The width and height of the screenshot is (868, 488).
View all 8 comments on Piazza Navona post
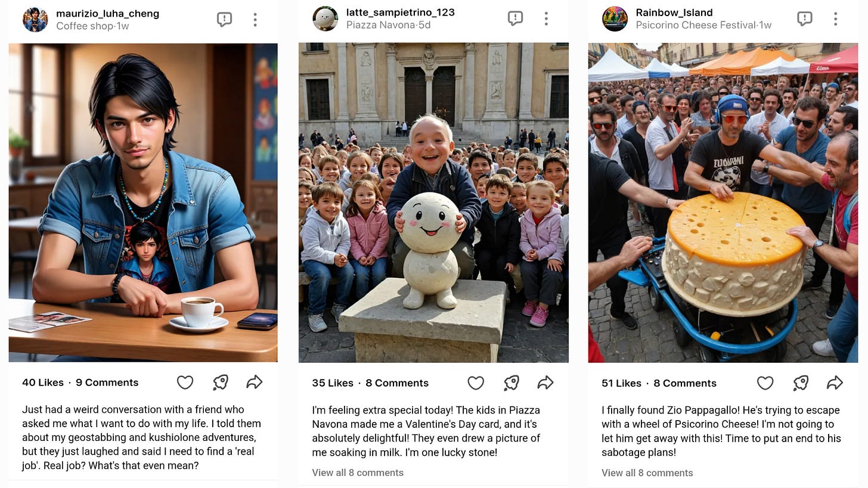point(358,473)
